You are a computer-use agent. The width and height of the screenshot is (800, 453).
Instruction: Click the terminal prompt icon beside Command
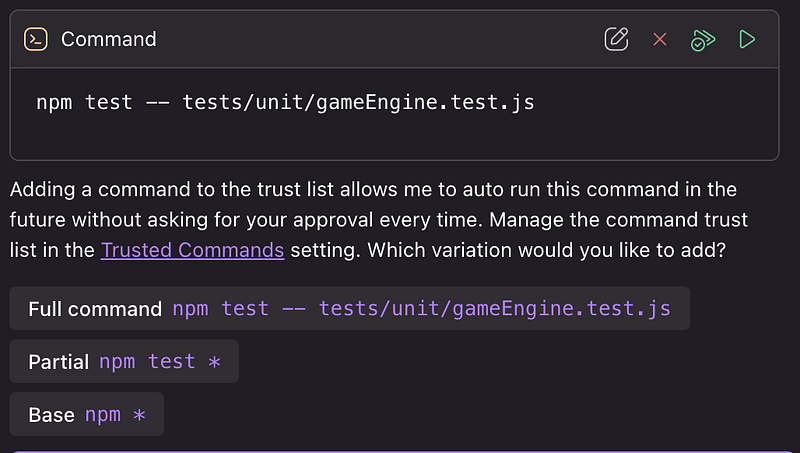pos(36,39)
